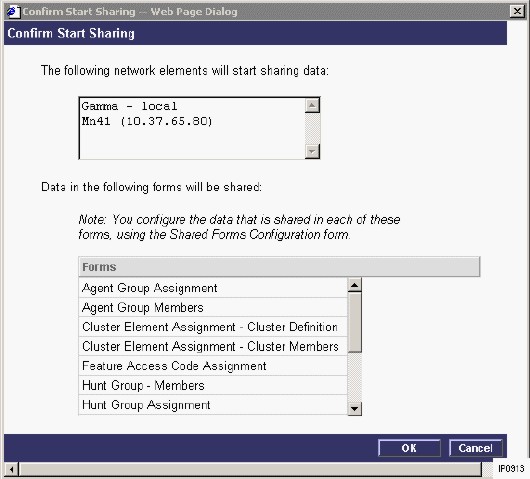The image size is (530, 479).
Task: Click down arrow of Forms list scrollbar
Action: pyautogui.click(x=354, y=408)
